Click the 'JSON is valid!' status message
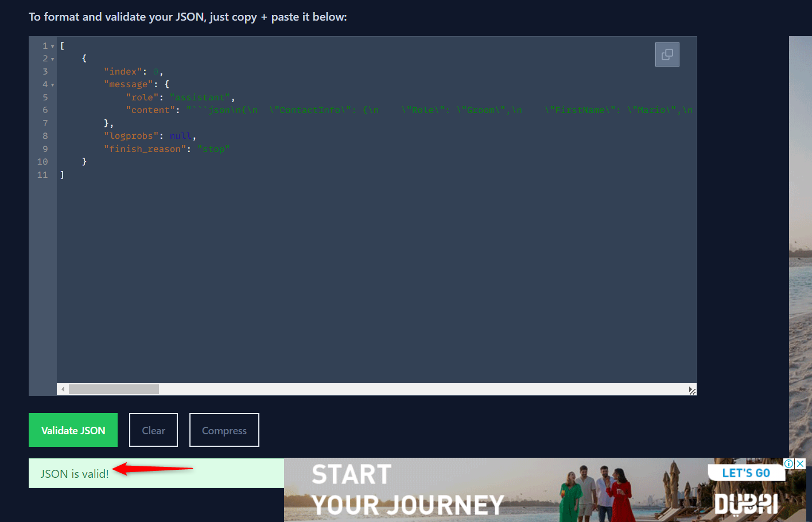Image resolution: width=812 pixels, height=522 pixels. tap(75, 474)
